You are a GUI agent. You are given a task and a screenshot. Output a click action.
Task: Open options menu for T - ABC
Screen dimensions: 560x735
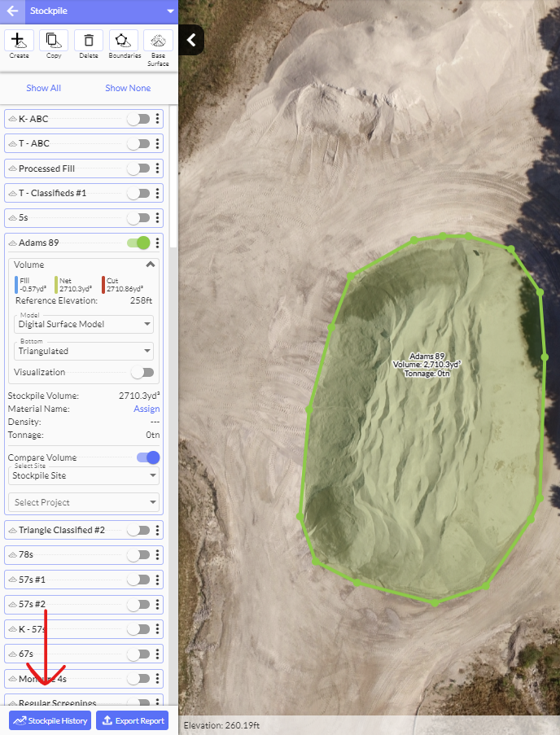(x=157, y=143)
